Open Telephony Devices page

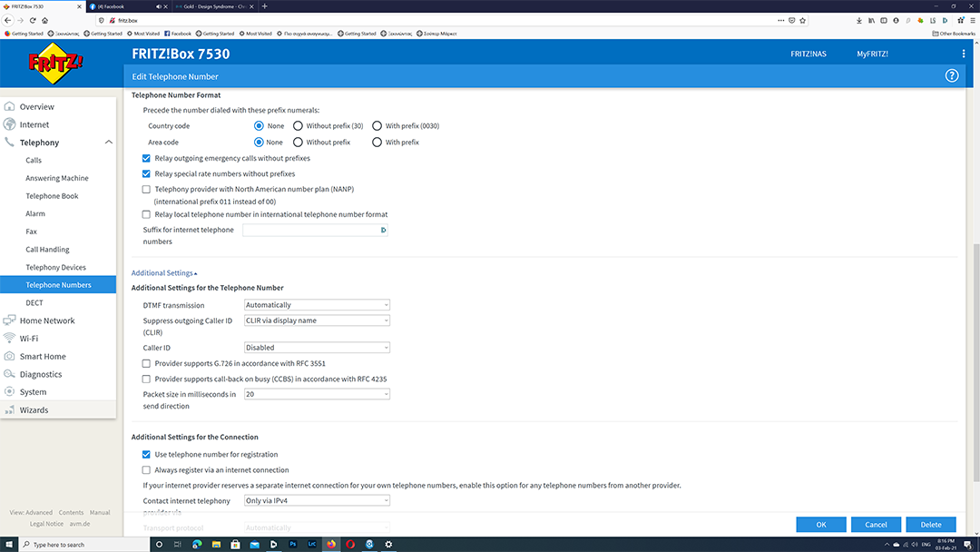click(x=55, y=267)
